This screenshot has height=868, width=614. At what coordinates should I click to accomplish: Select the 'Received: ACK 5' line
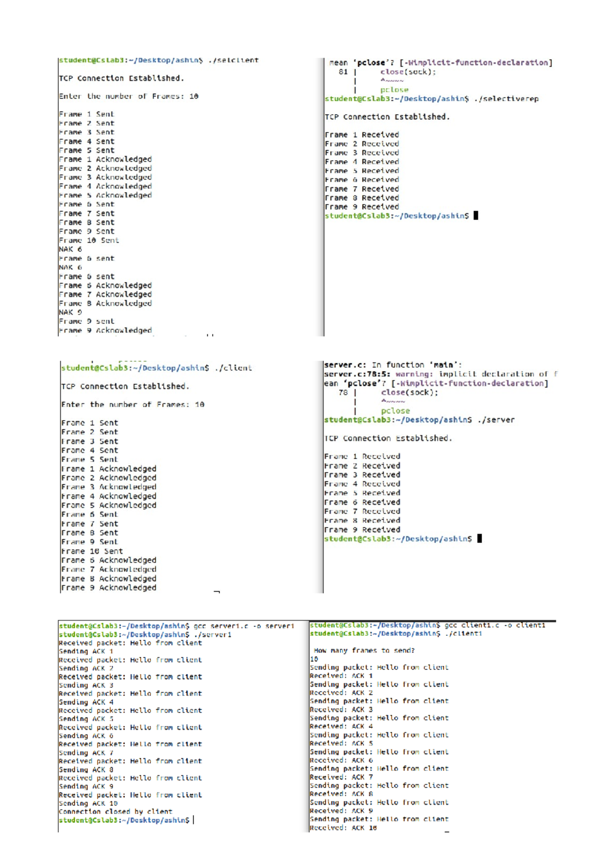point(341,743)
